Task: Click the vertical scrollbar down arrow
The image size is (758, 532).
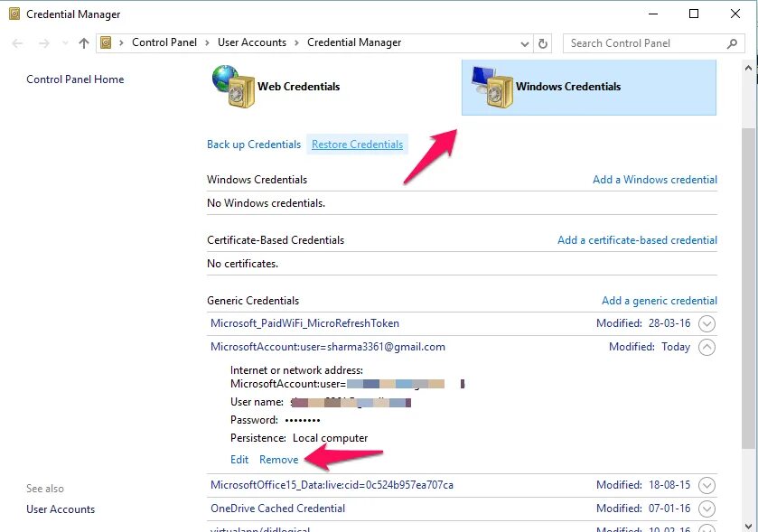Action: coord(748,526)
